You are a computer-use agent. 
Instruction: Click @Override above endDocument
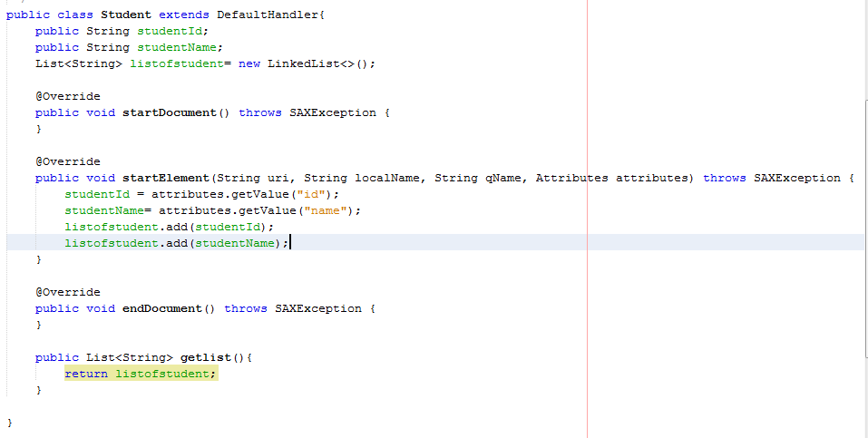pos(68,292)
